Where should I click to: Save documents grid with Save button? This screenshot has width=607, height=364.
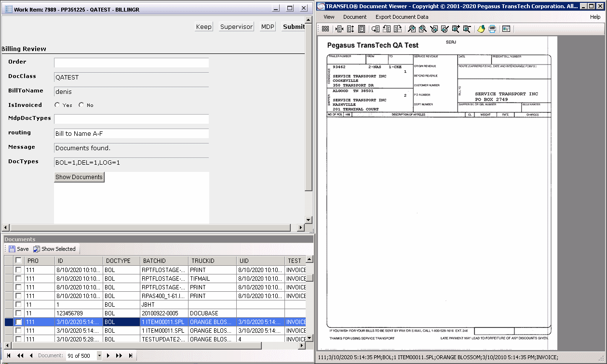tap(18, 249)
